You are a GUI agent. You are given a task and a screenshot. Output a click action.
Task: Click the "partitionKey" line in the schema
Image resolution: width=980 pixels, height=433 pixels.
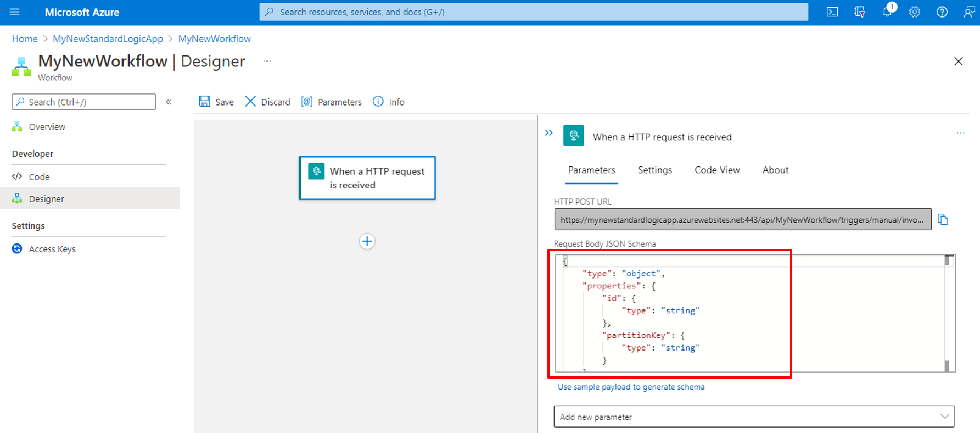pyautogui.click(x=643, y=335)
